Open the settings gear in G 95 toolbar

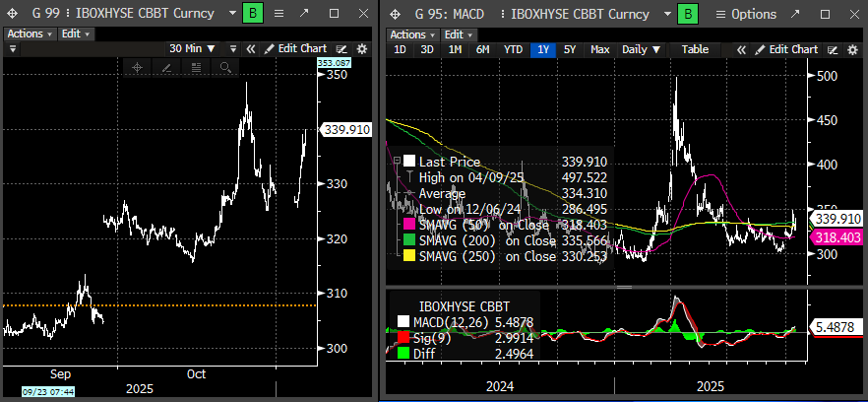(853, 49)
